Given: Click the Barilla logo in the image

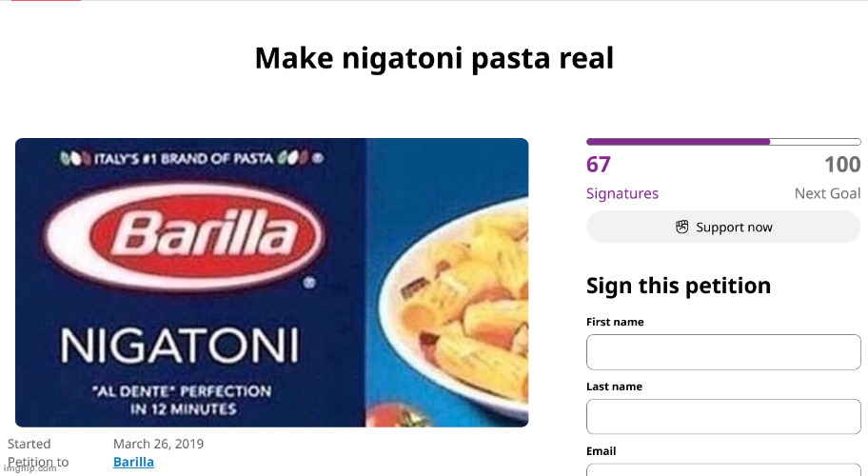Looking at the screenshot, I should (x=185, y=236).
